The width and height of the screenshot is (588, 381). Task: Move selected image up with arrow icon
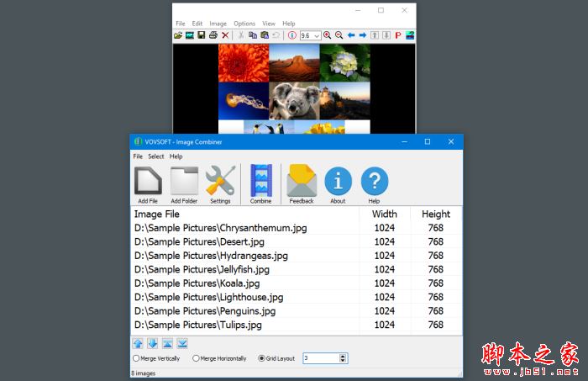coord(138,343)
